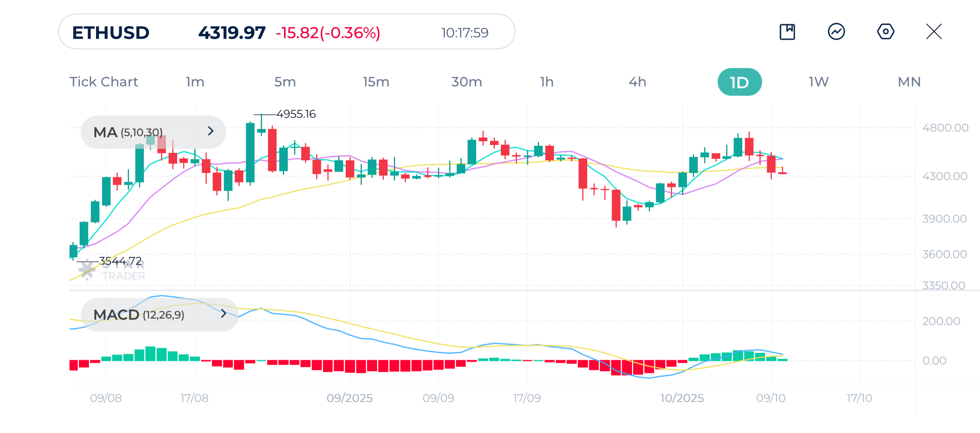Screen dimensions: 980x433
Task: Switch chart to 4h timeframe
Action: [637, 82]
